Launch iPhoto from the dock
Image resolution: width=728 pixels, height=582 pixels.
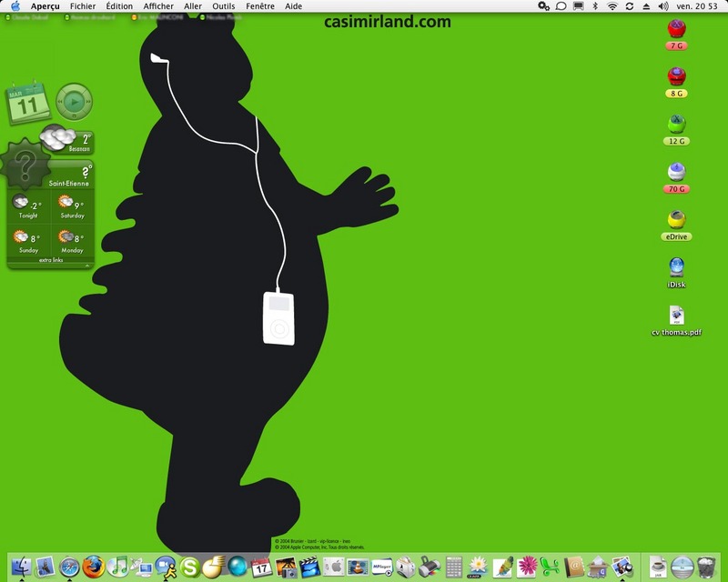[x=286, y=567]
